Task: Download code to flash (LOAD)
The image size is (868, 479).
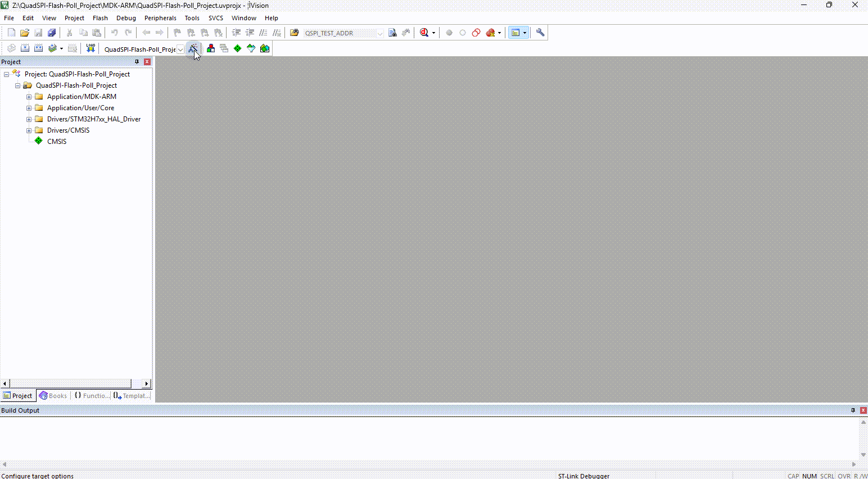Action: coord(91,48)
